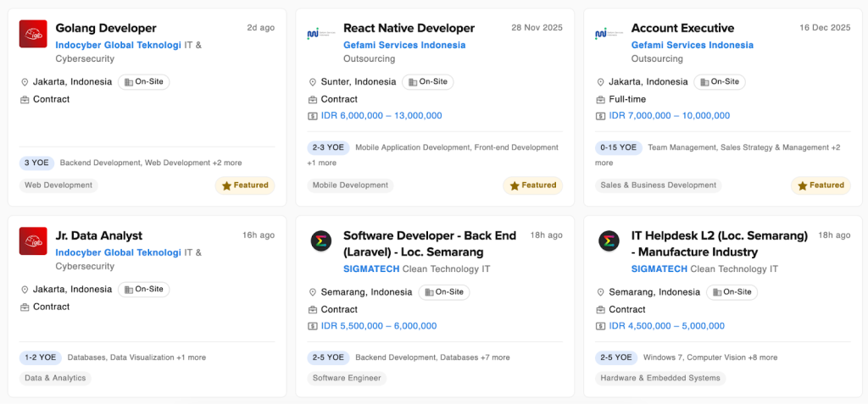The height and width of the screenshot is (404, 868).
Task: Click the 3 YOE experience badge
Action: click(x=36, y=163)
